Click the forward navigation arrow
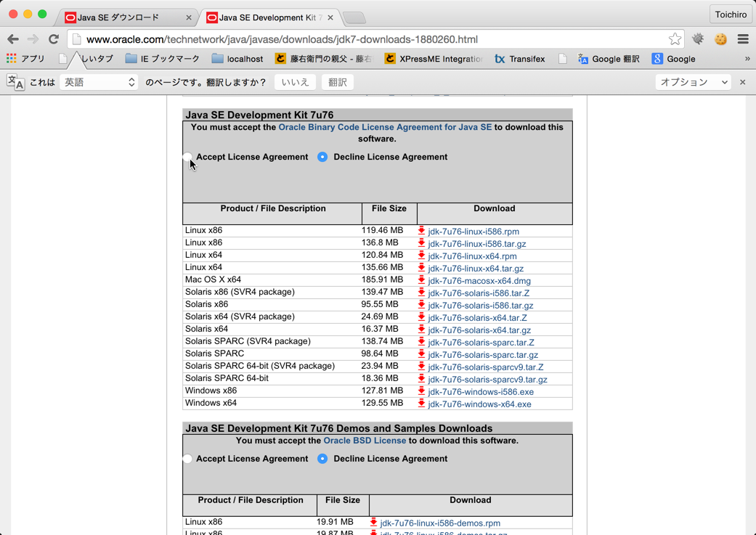Viewport: 756px width, 535px height. click(x=33, y=39)
